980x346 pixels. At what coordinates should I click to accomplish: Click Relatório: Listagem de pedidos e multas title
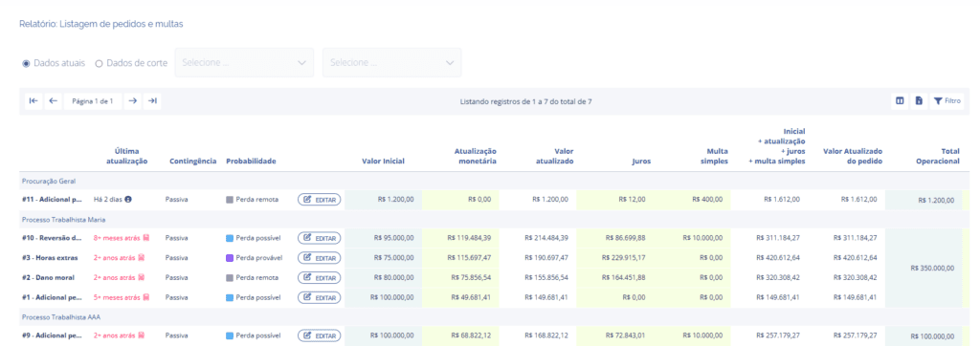coord(101,24)
